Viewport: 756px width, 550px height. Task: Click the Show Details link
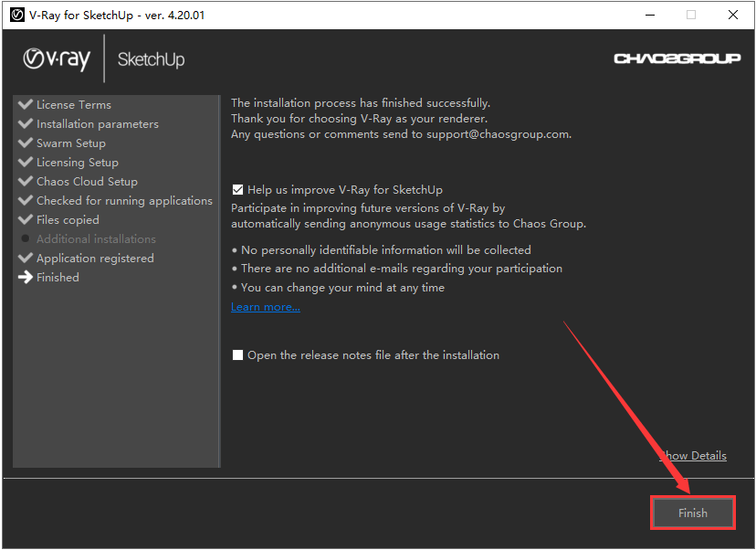pyautogui.click(x=693, y=455)
